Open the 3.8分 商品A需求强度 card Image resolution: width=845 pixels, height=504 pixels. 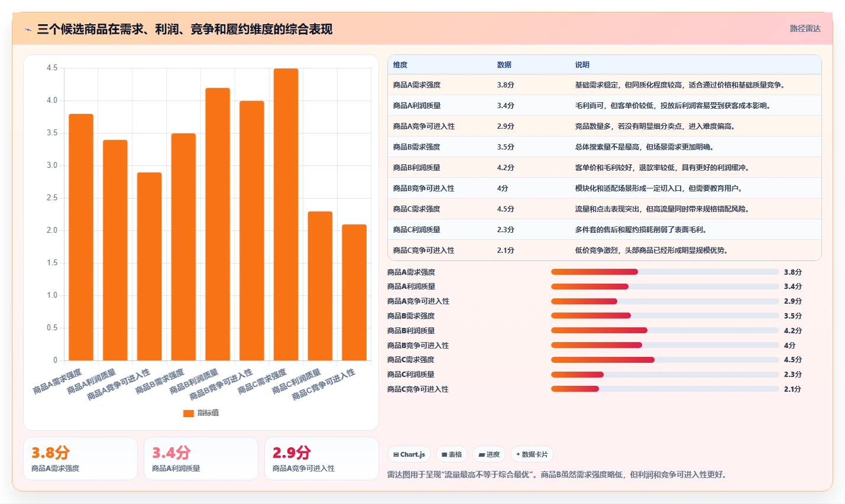(80, 459)
